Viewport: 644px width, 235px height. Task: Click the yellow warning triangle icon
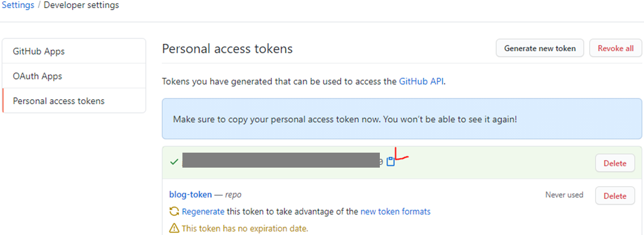point(174,228)
